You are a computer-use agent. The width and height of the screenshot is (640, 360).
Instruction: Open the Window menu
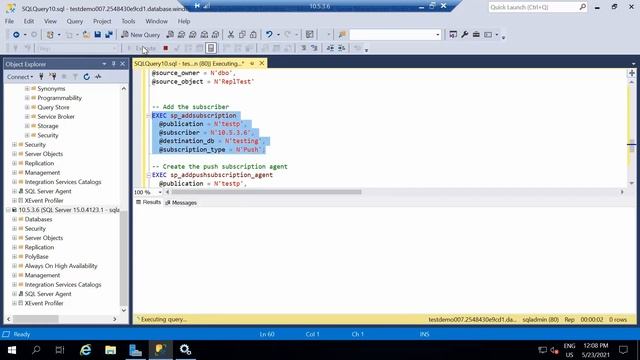click(x=156, y=21)
